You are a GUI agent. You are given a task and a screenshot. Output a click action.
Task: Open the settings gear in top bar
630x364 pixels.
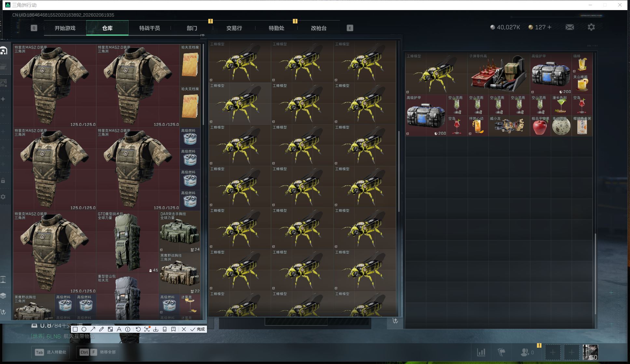[591, 27]
